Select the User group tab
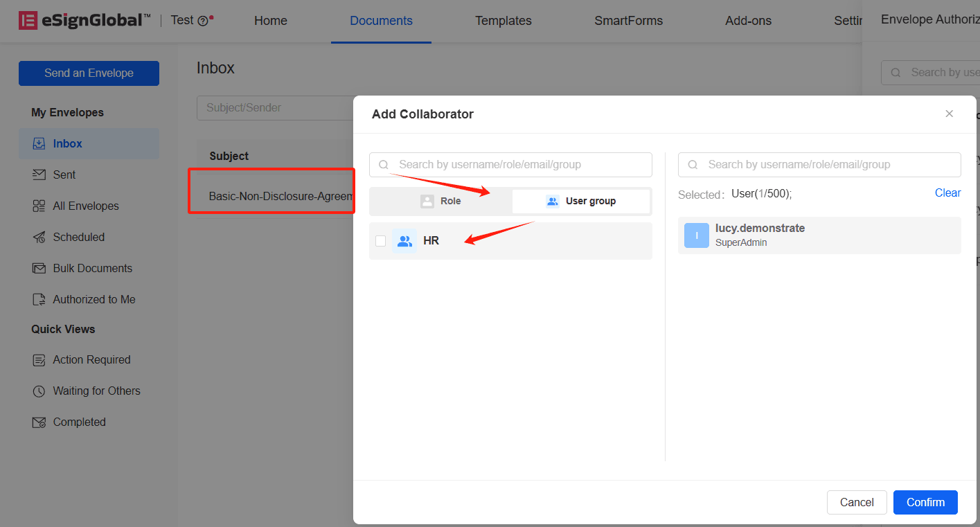Screen dimensions: 980x527 pyautogui.click(x=581, y=201)
